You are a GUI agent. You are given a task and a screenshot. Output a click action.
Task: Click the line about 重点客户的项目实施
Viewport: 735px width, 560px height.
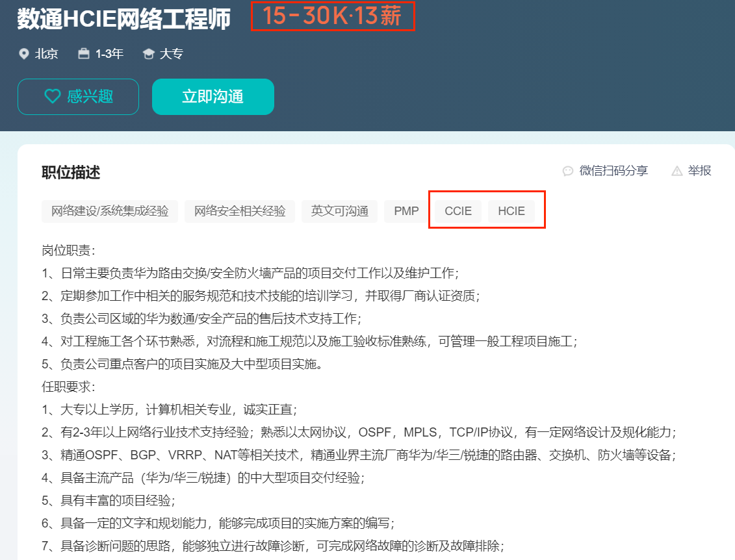click(182, 364)
